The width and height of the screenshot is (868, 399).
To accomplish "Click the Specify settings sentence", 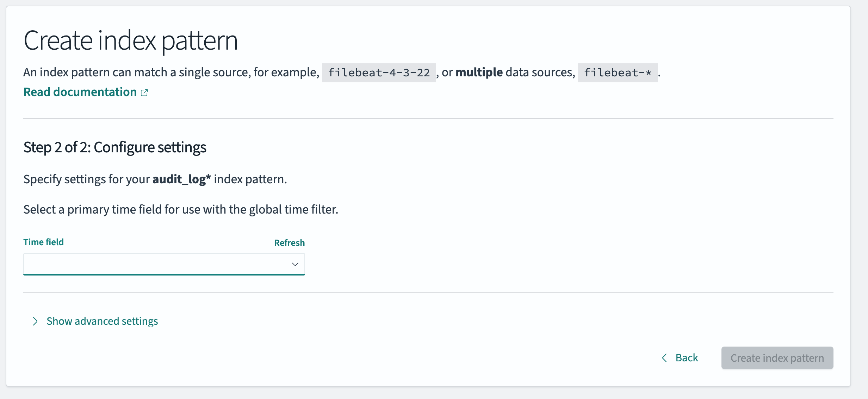I will point(87,179).
